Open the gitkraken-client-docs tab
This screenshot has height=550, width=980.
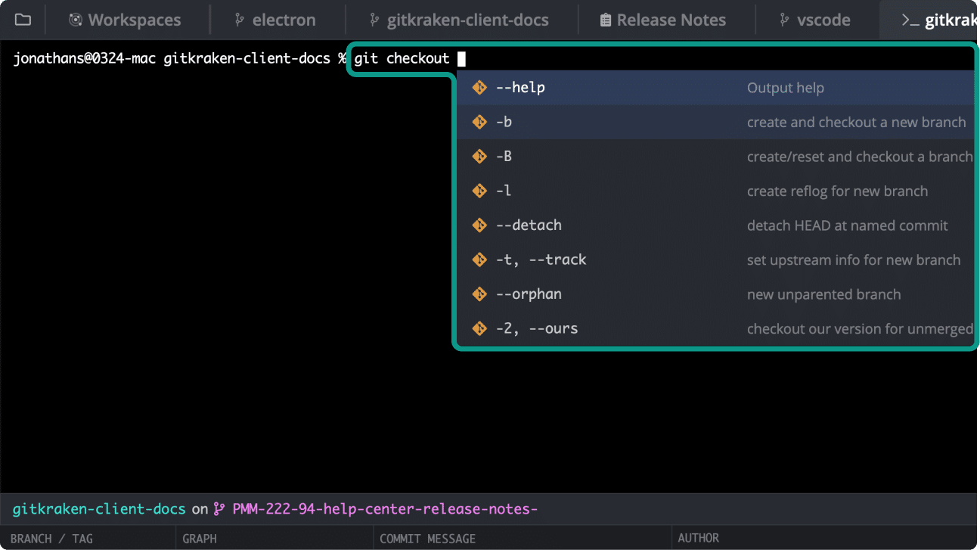pyautogui.click(x=461, y=20)
